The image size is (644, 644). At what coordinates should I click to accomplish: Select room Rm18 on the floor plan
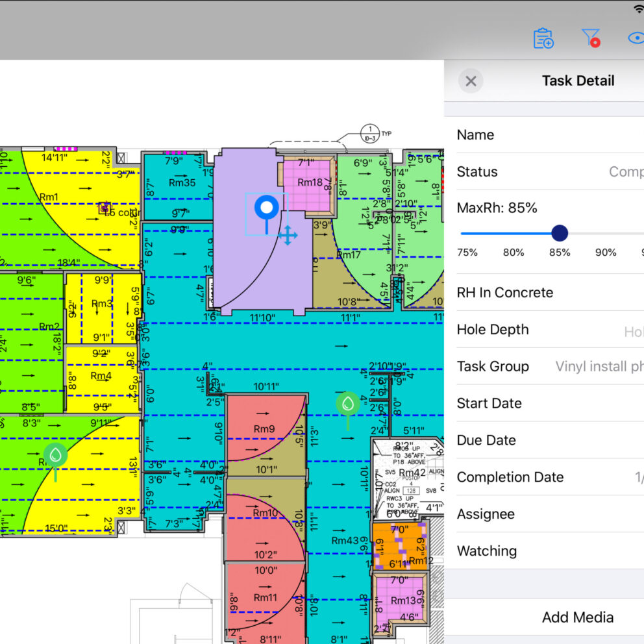point(309,184)
